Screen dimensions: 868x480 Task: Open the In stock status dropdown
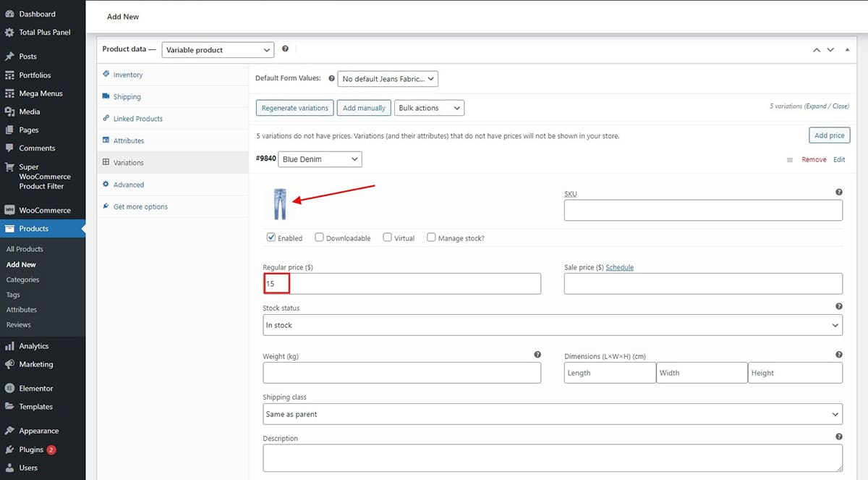pyautogui.click(x=553, y=325)
